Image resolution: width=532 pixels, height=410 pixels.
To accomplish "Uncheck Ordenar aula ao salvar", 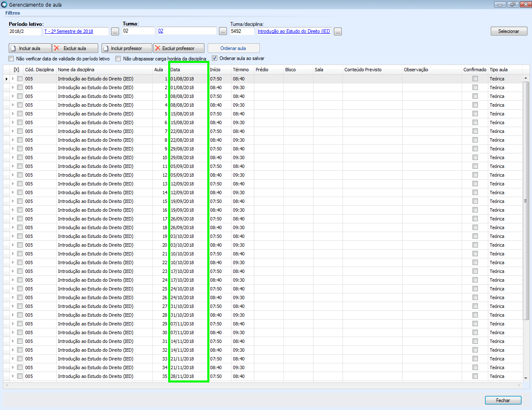I will 215,58.
